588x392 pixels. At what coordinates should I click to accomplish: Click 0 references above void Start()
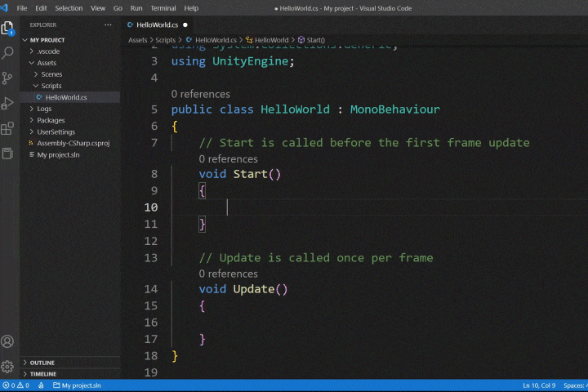pyautogui.click(x=229, y=159)
